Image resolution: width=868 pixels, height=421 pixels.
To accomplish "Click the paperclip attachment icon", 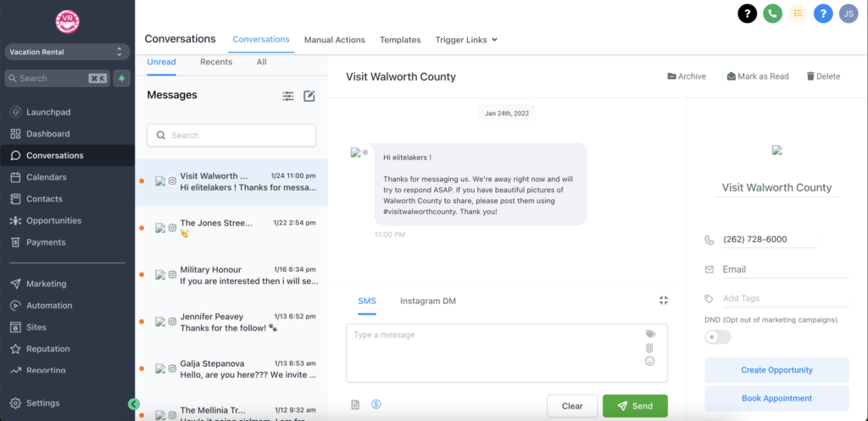I will [650, 348].
